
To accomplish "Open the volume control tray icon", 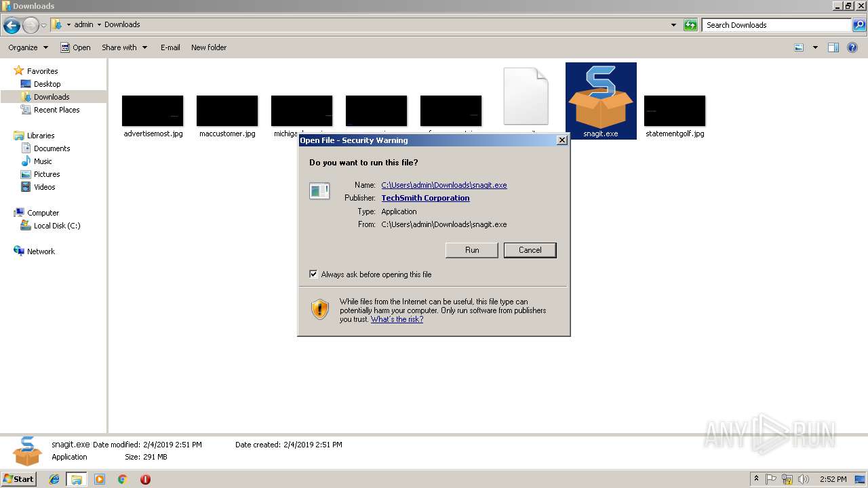I will point(804,479).
